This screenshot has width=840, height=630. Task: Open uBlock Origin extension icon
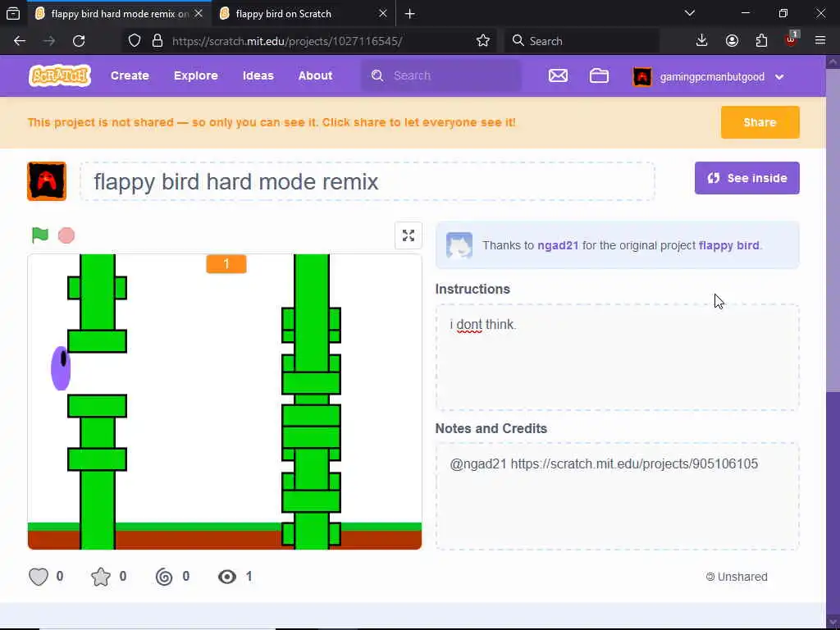click(792, 39)
